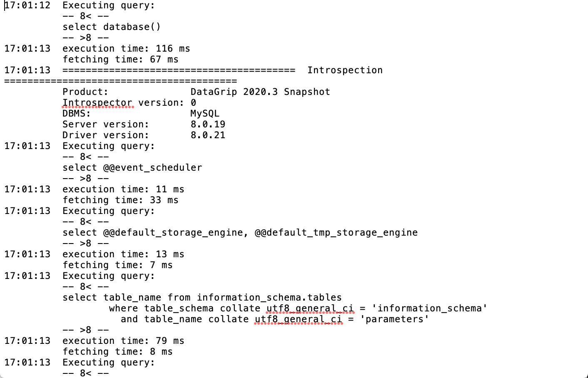Click second underlined 'utf8_general_ci' in and clause

coord(299,319)
